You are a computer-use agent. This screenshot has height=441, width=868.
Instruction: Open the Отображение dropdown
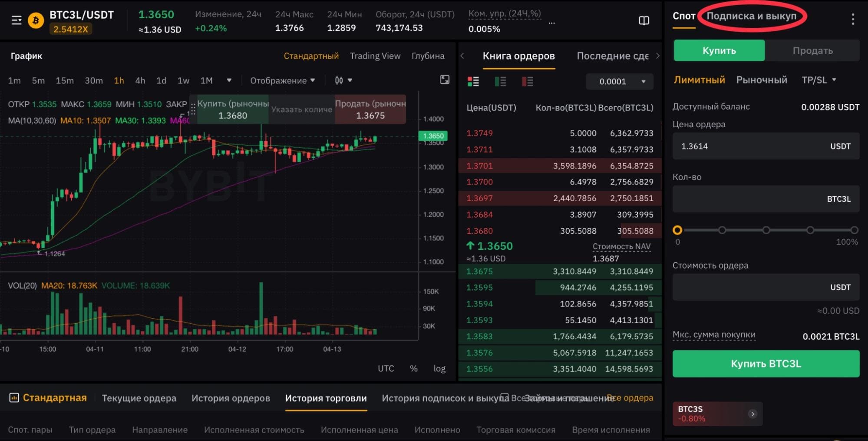[x=282, y=80]
